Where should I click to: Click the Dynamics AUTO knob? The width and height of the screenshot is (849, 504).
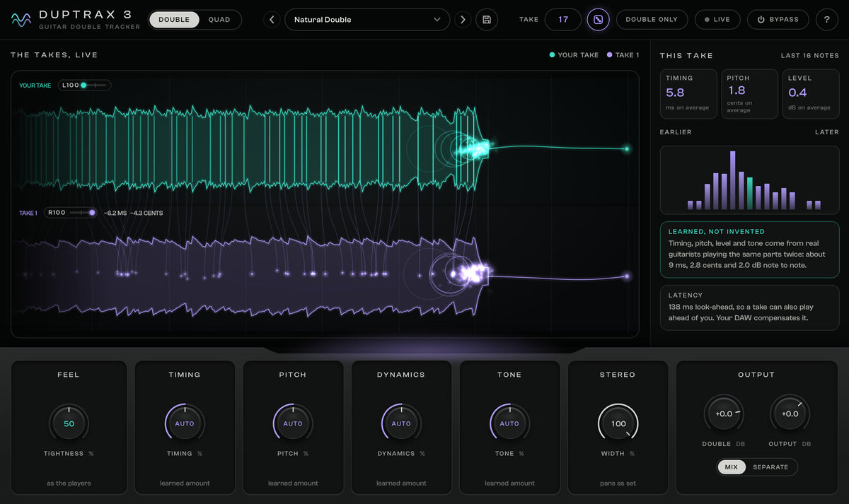click(401, 424)
